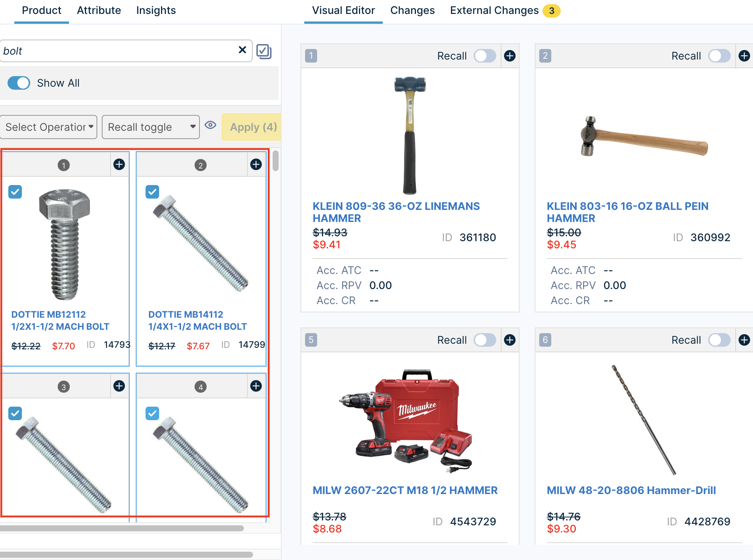Image resolution: width=753 pixels, height=560 pixels.
Task: Click product ID 361180
Action: [478, 237]
